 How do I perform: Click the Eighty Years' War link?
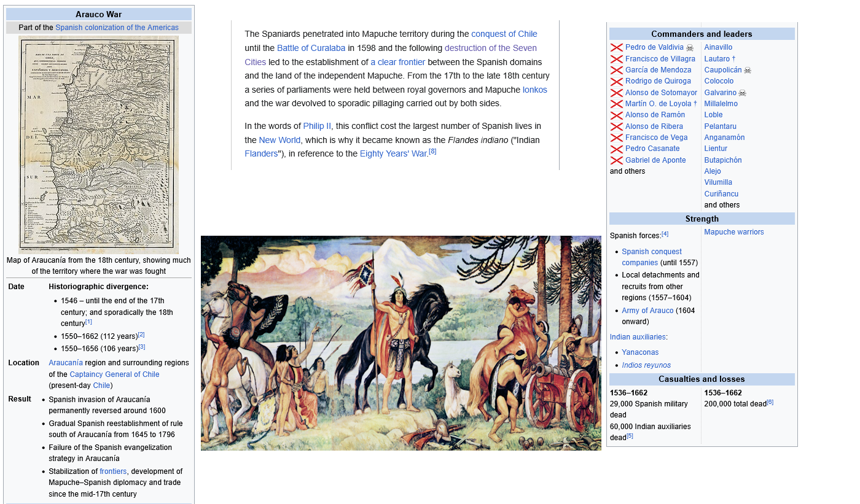[x=393, y=153]
